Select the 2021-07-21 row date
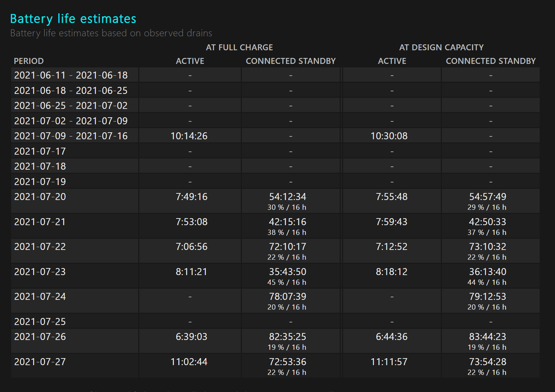 pos(40,222)
